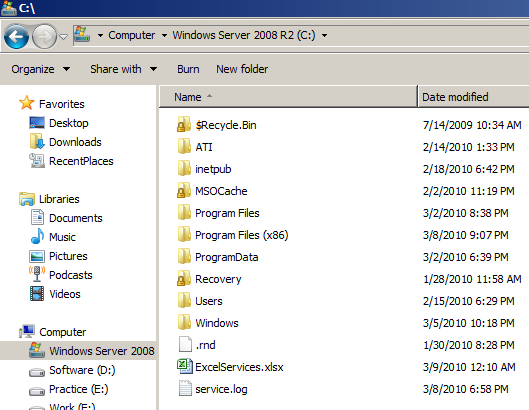Click the inetpub folder name
This screenshot has width=529, height=410.
click(x=213, y=169)
